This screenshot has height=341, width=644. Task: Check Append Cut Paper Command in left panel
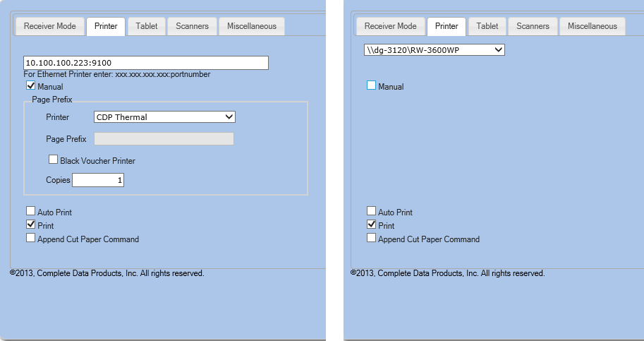31,239
